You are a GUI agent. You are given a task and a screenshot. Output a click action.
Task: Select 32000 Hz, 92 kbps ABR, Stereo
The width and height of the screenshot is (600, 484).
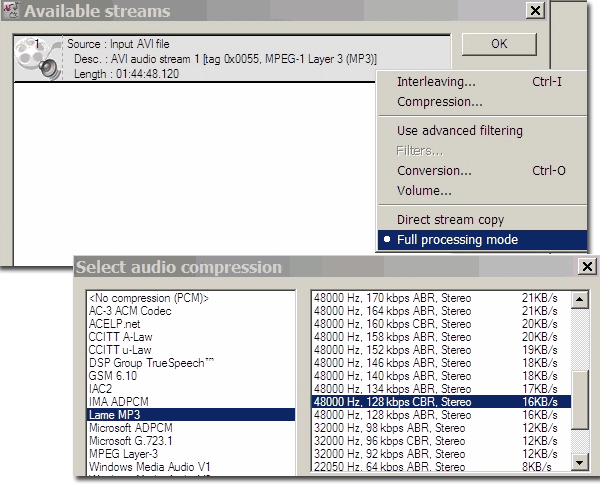pos(441,454)
